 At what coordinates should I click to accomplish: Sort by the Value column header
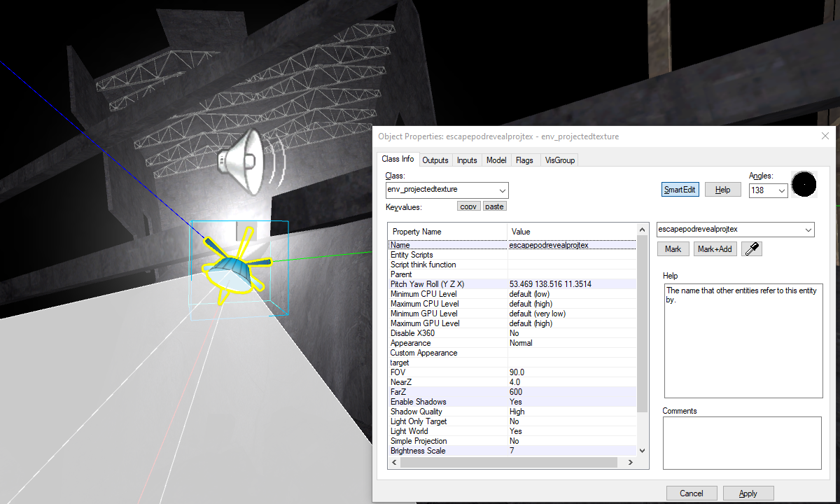[x=572, y=232]
